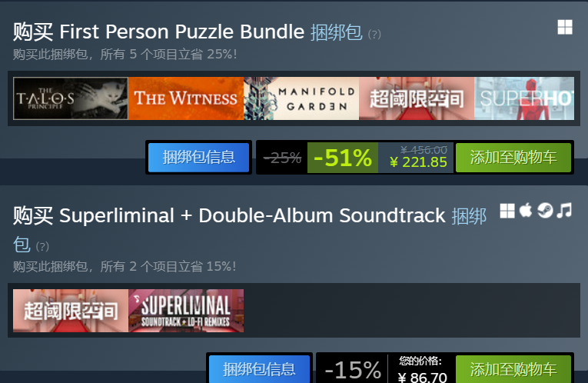588x383 pixels.
Task: Click the (?) help icon beside First Person Puzzle Bundle
Action: pos(374,35)
